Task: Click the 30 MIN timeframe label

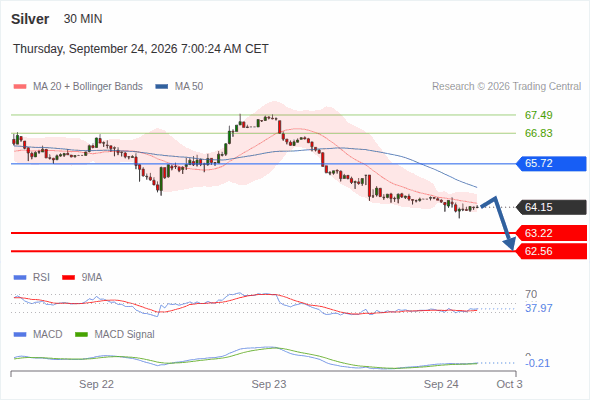Action: click(x=83, y=19)
